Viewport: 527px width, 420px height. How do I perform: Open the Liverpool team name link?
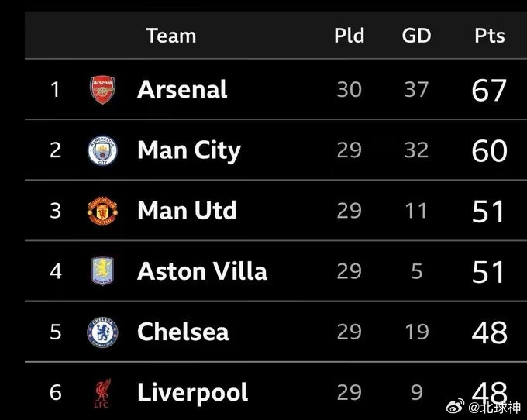(x=192, y=392)
